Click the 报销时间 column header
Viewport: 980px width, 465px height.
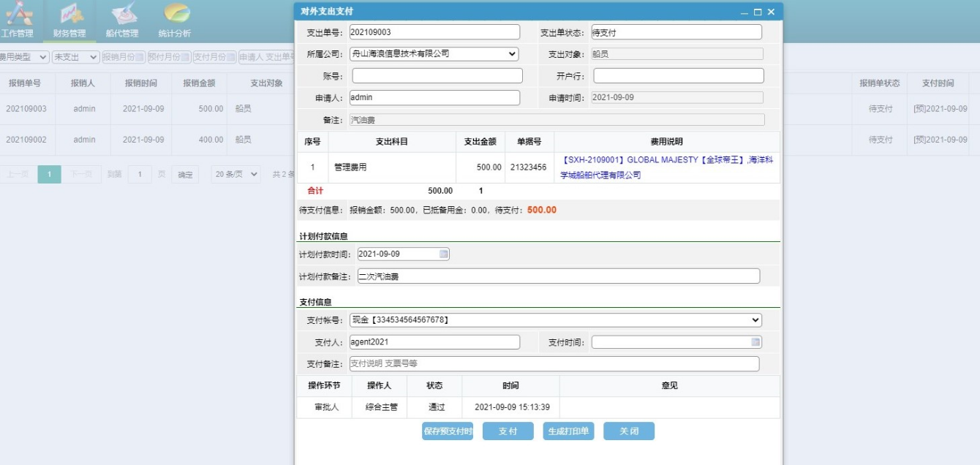click(140, 83)
